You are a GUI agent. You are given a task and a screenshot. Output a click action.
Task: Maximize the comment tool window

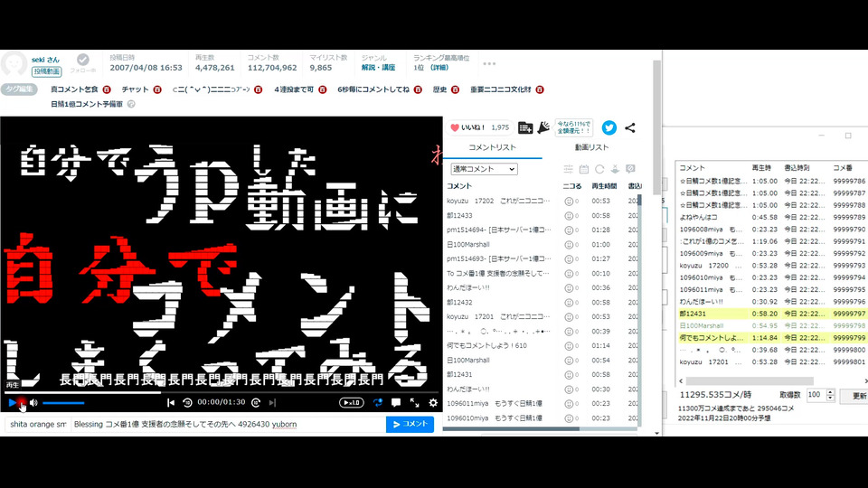[848, 136]
